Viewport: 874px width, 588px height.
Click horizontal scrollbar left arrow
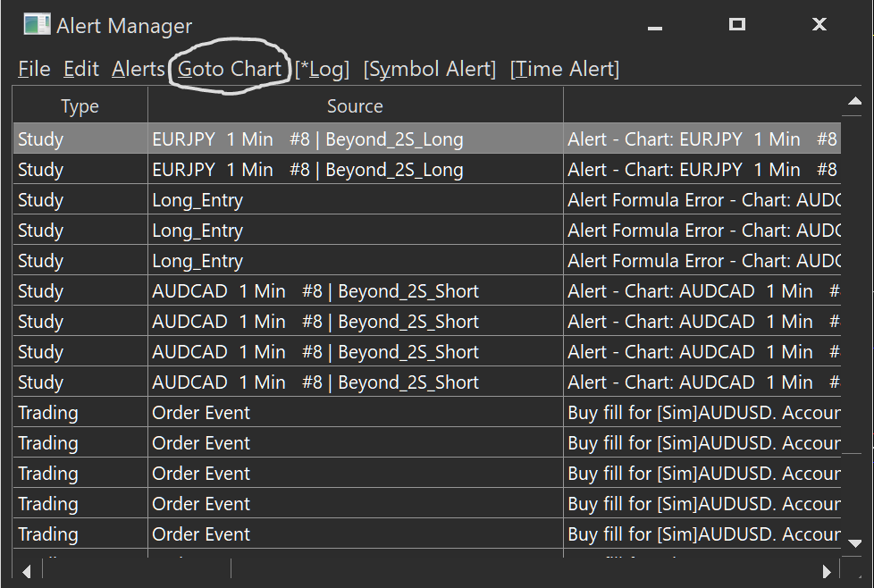tap(26, 570)
